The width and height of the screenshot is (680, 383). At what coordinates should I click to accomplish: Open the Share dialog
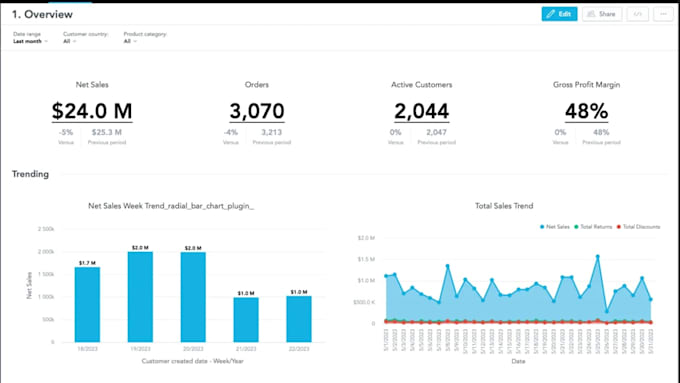click(602, 14)
